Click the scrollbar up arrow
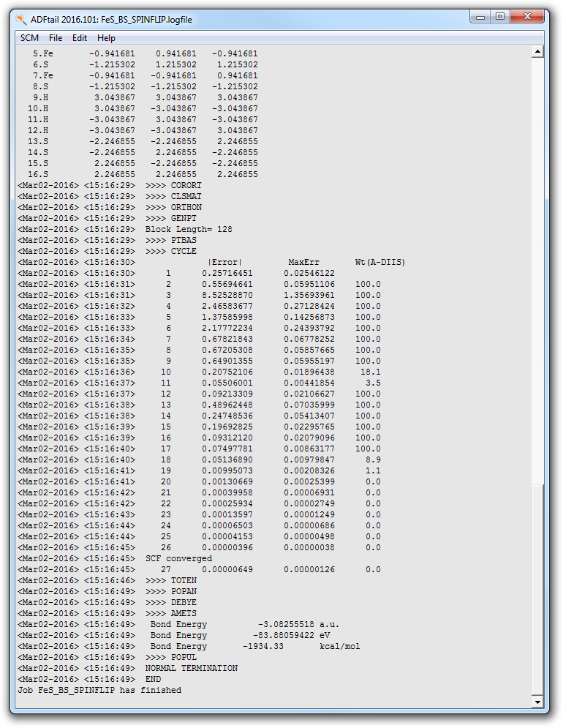 (x=537, y=51)
